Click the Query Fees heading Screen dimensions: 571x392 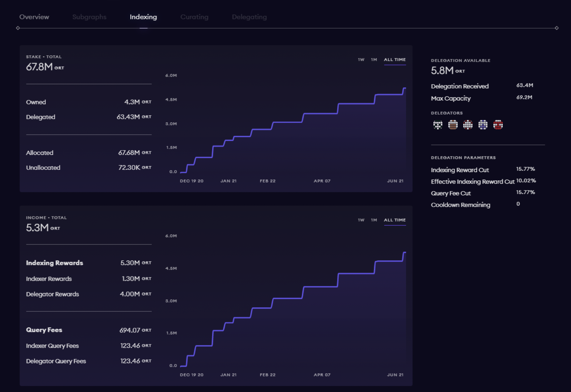click(x=44, y=330)
